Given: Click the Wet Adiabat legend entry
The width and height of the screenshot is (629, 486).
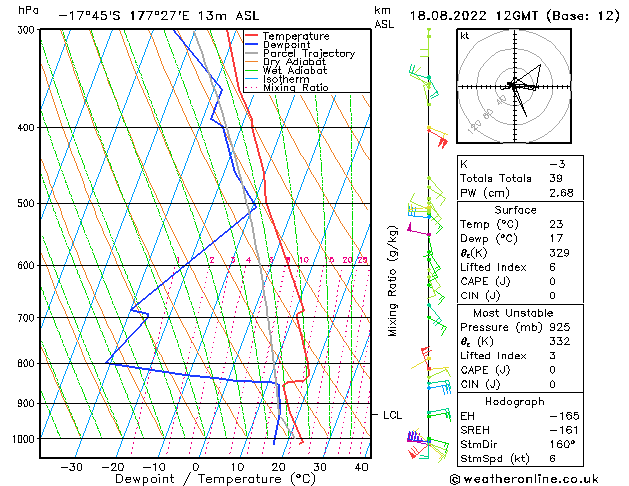Looking at the screenshot, I should [x=295, y=71].
